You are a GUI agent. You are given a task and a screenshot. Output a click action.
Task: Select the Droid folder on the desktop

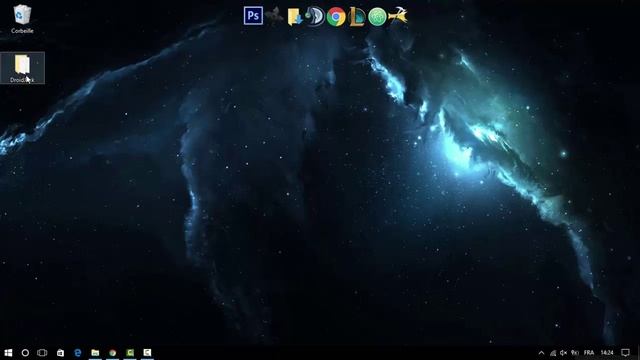[x=22, y=68]
